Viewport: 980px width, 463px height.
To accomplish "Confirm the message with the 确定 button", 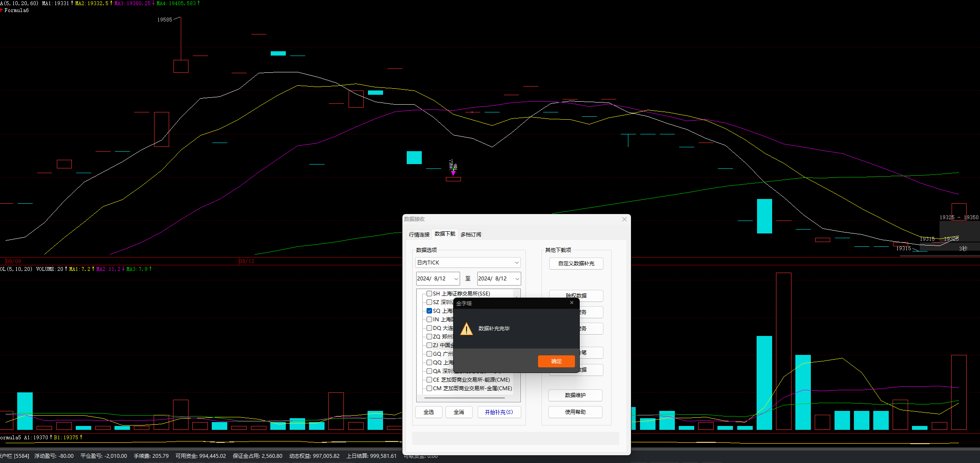I will [556, 361].
